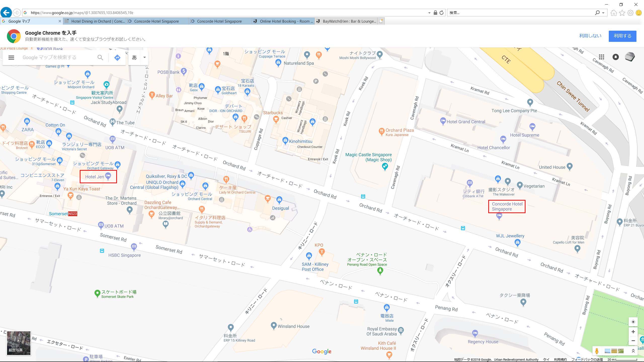644x362 pixels.
Task: Click the Google apps grid icon
Action: point(601,57)
